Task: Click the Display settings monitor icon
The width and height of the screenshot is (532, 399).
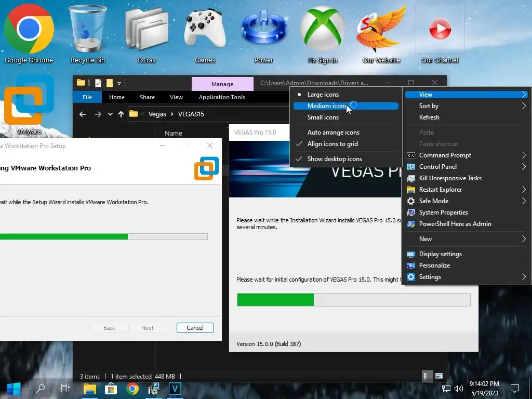Action: (x=411, y=254)
